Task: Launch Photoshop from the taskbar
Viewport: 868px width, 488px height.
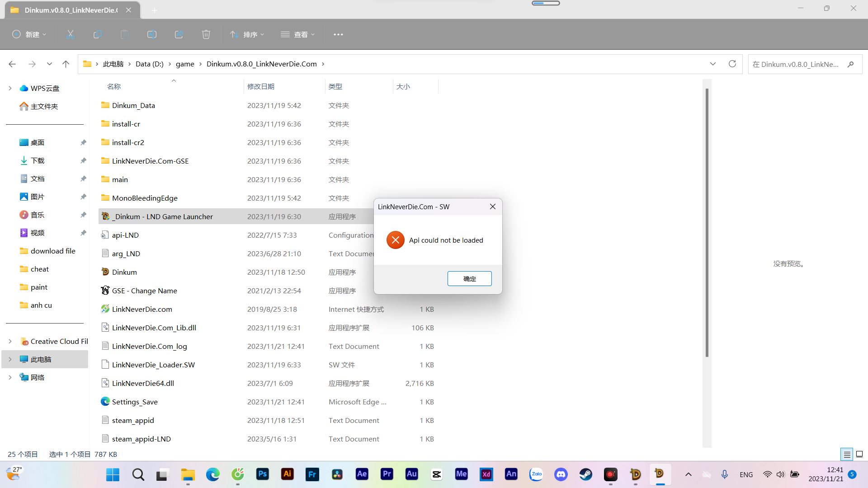Action: [262, 474]
